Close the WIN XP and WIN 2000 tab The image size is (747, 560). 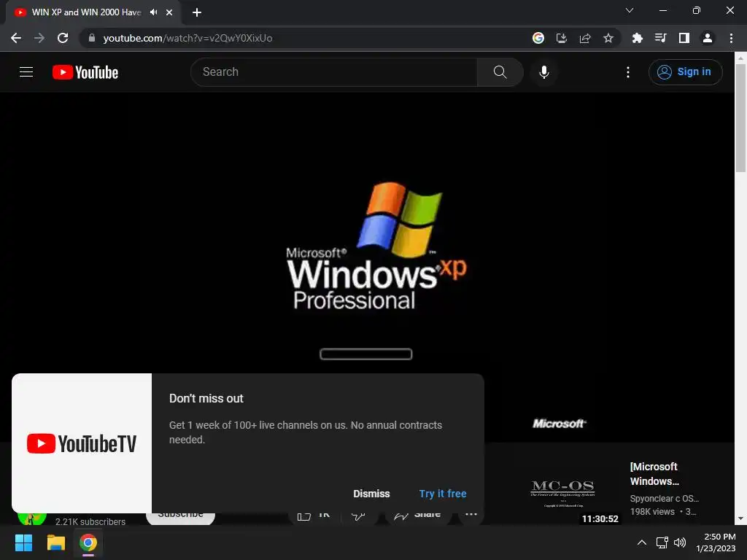click(x=169, y=12)
